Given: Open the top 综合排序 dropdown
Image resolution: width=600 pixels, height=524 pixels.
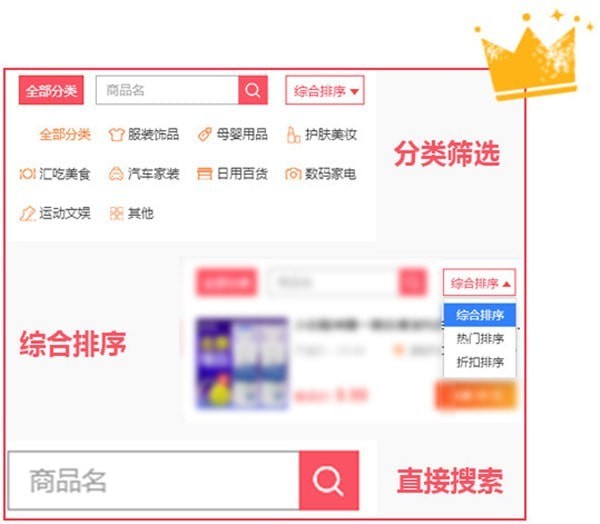Looking at the screenshot, I should [x=325, y=90].
